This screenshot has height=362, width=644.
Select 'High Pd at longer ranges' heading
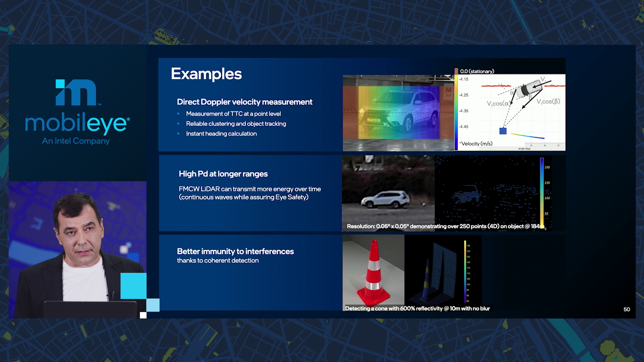[223, 174]
